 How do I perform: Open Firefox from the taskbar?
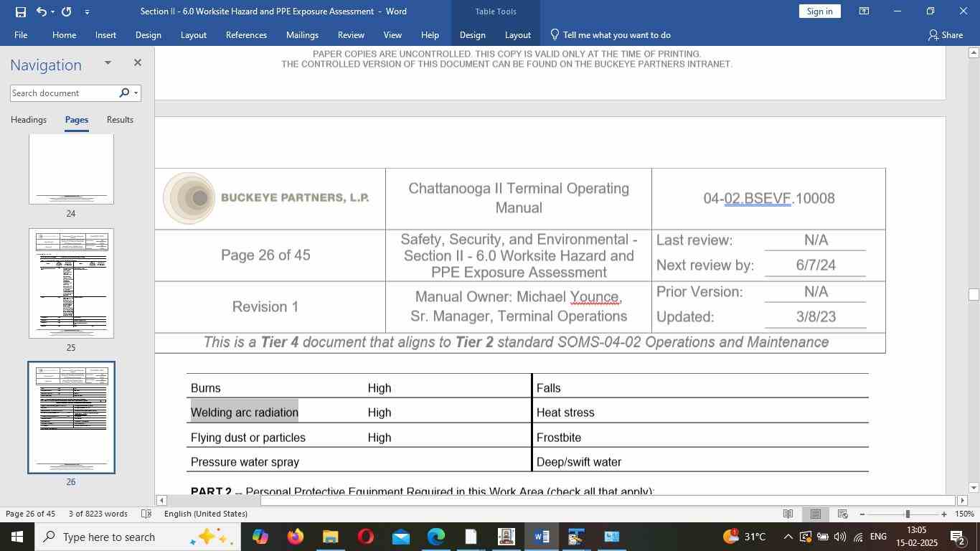tap(295, 537)
